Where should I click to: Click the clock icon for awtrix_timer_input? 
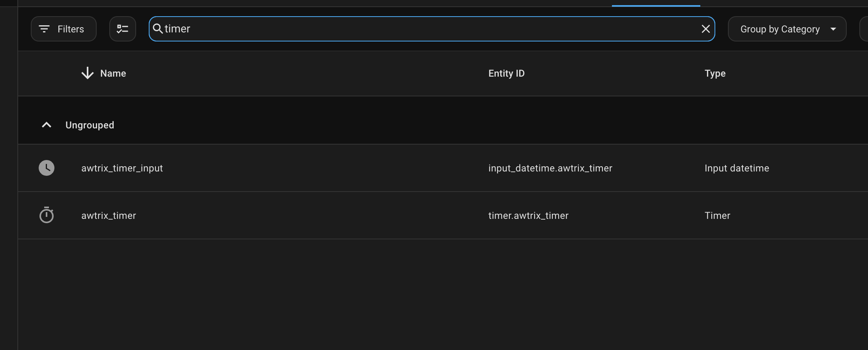click(x=47, y=168)
